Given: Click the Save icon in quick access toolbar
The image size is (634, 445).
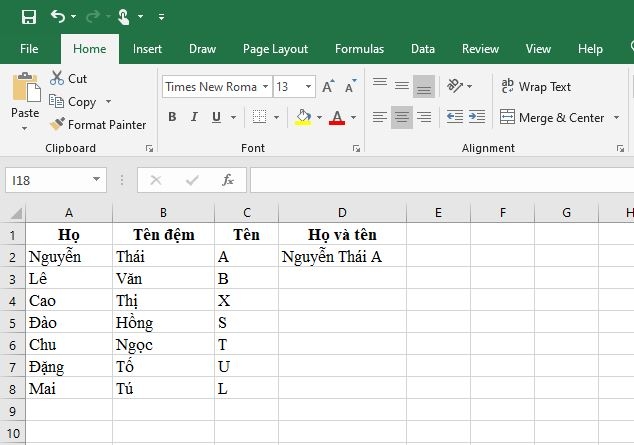Looking at the screenshot, I should [x=29, y=17].
